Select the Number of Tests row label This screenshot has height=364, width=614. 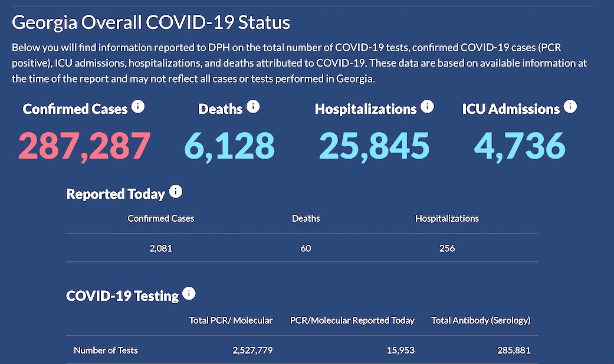(106, 350)
